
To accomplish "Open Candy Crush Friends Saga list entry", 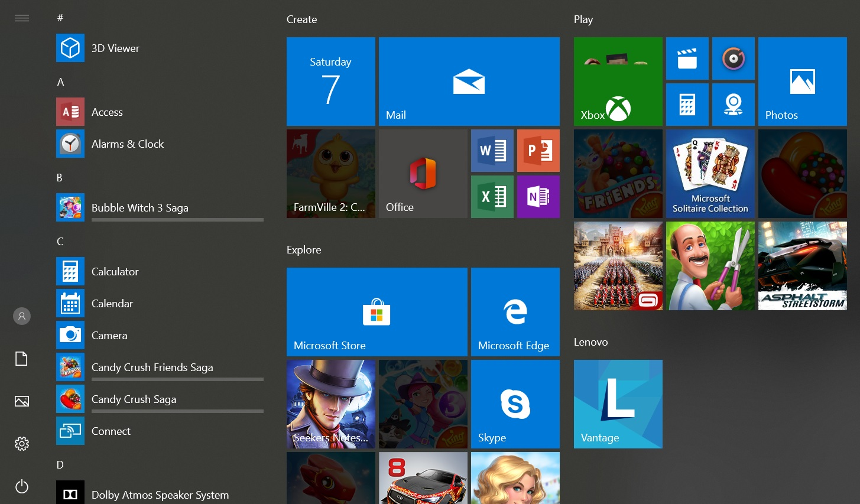I will 160,367.
